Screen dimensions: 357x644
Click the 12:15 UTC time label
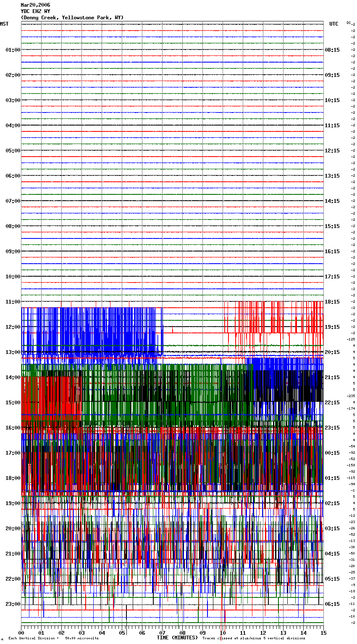(332, 151)
